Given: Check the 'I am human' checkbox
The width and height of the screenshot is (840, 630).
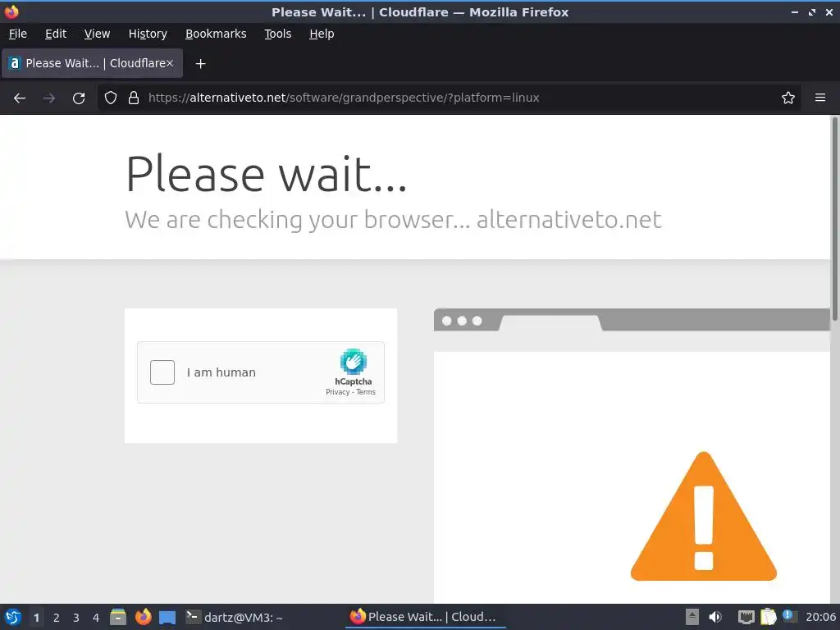Looking at the screenshot, I should pyautogui.click(x=162, y=372).
